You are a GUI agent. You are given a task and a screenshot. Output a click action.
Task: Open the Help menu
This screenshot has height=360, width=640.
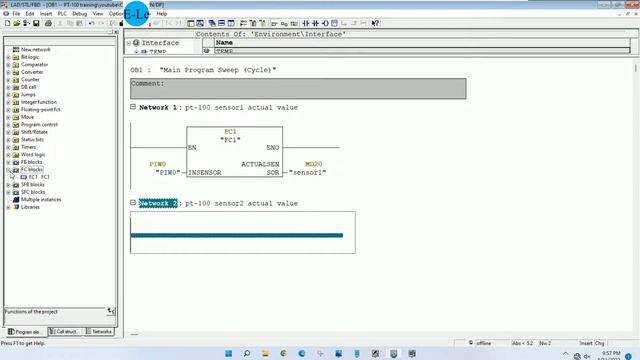click(x=162, y=13)
